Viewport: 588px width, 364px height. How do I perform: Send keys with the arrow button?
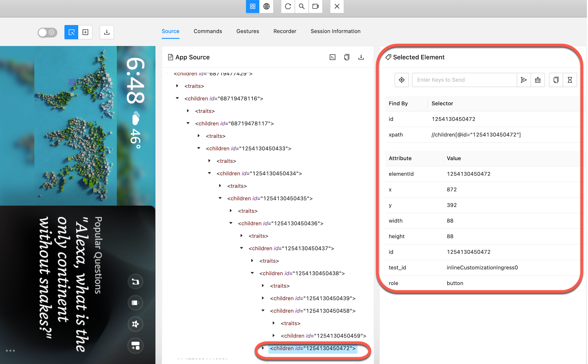point(524,80)
